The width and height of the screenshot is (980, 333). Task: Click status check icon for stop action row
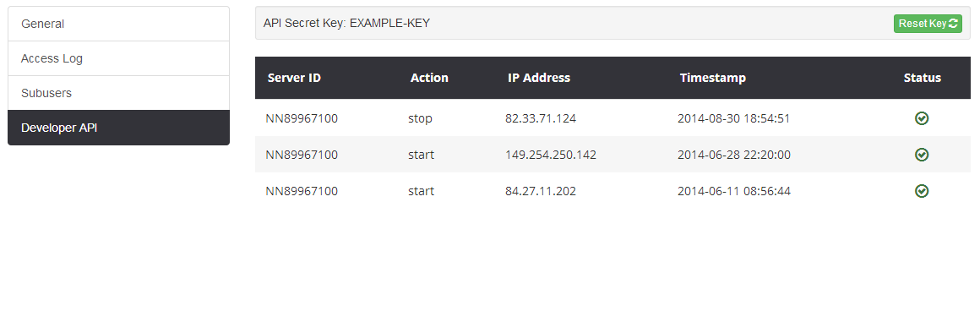[x=921, y=118]
